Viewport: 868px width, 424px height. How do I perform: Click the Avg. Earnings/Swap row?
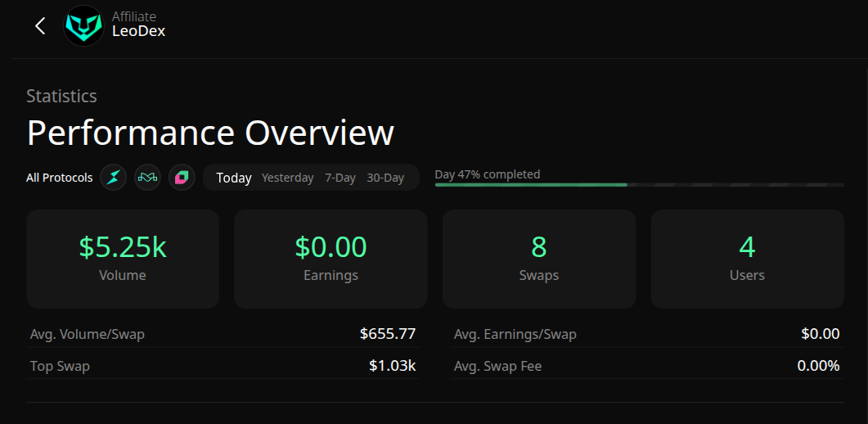click(646, 334)
